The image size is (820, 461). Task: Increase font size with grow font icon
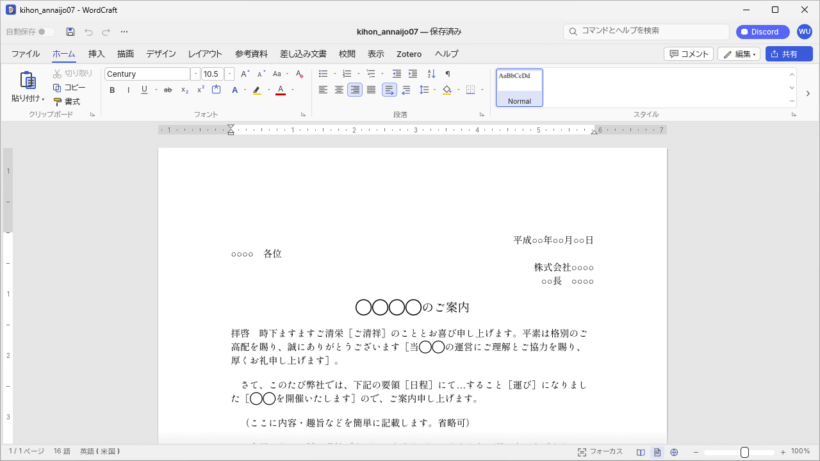pyautogui.click(x=245, y=74)
